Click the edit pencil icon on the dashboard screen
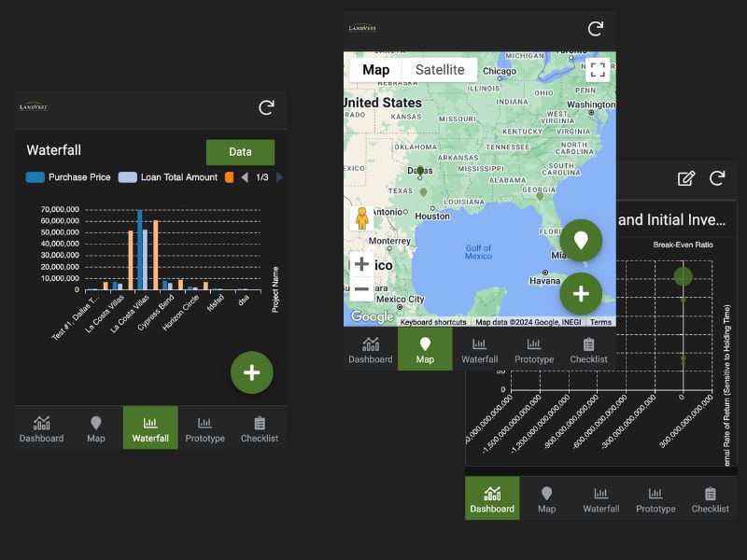 [686, 178]
